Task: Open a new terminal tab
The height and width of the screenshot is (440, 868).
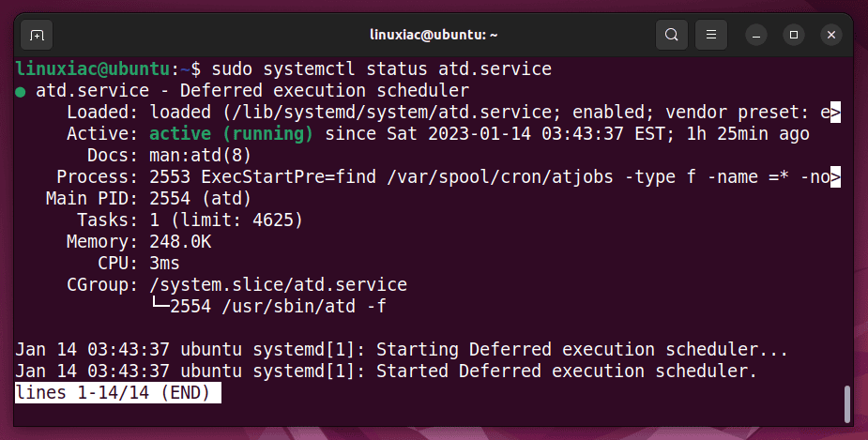Action: pos(37,35)
